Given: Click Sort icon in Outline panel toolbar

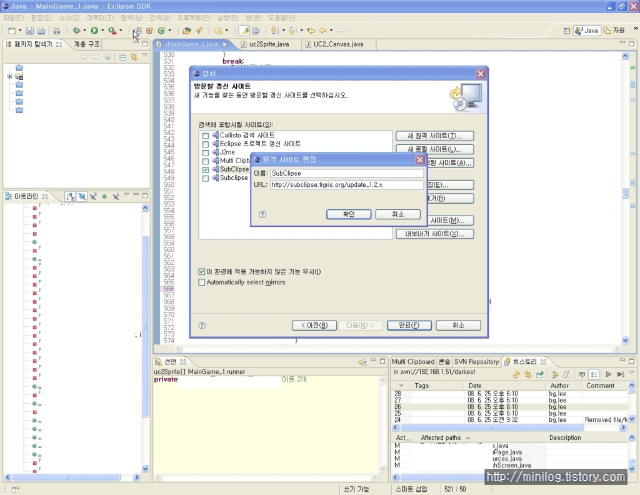Looking at the screenshot, I should point(70,197).
